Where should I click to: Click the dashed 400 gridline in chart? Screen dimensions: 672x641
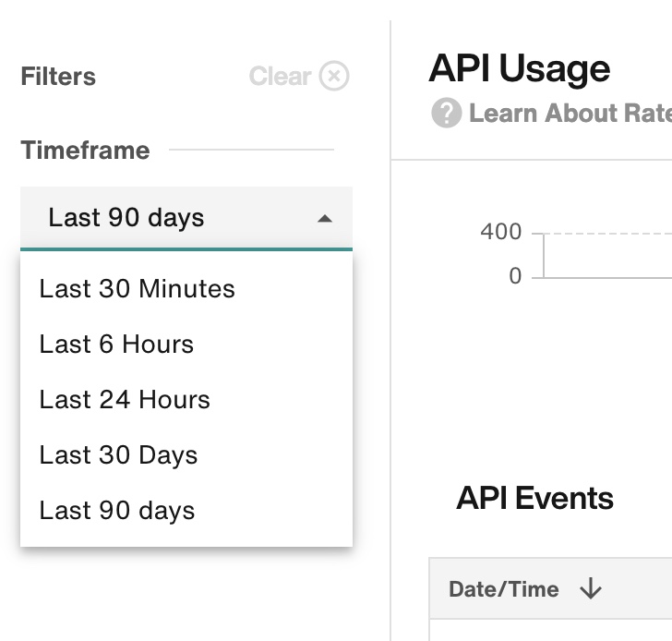pos(602,234)
